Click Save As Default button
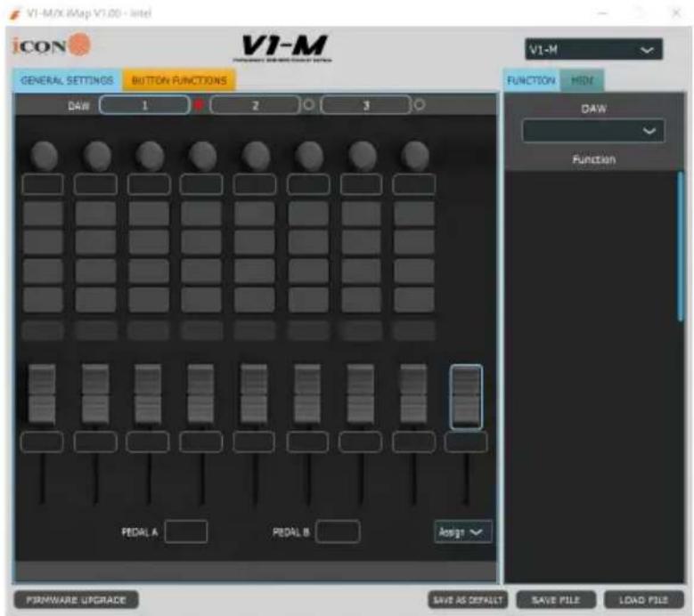This screenshot has height=616, width=694. (468, 600)
